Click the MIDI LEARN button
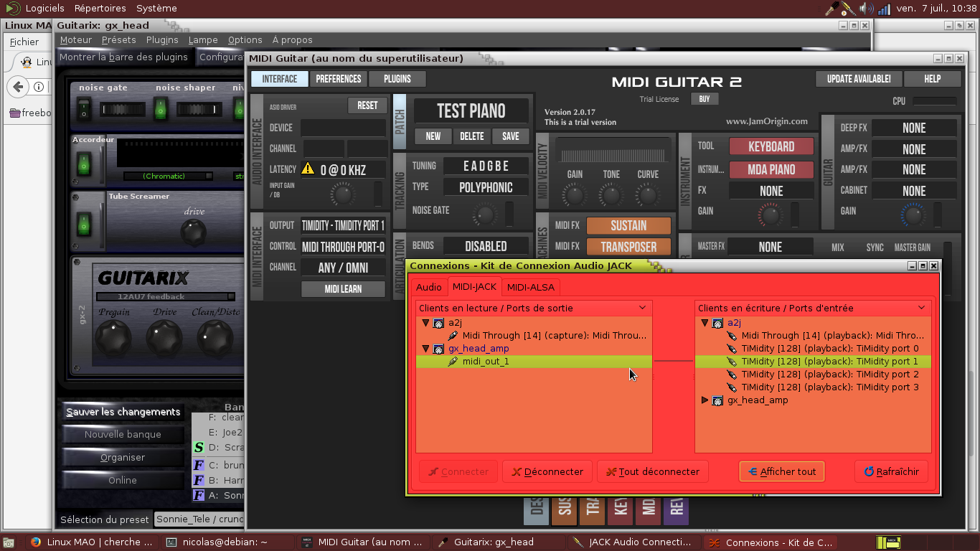This screenshot has height=551, width=980. point(344,289)
